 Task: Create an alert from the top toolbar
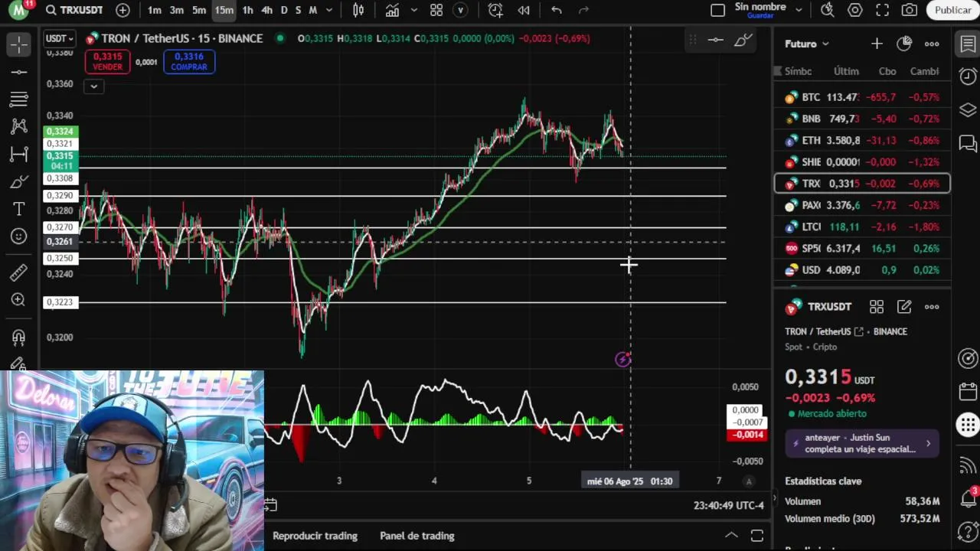point(495,10)
